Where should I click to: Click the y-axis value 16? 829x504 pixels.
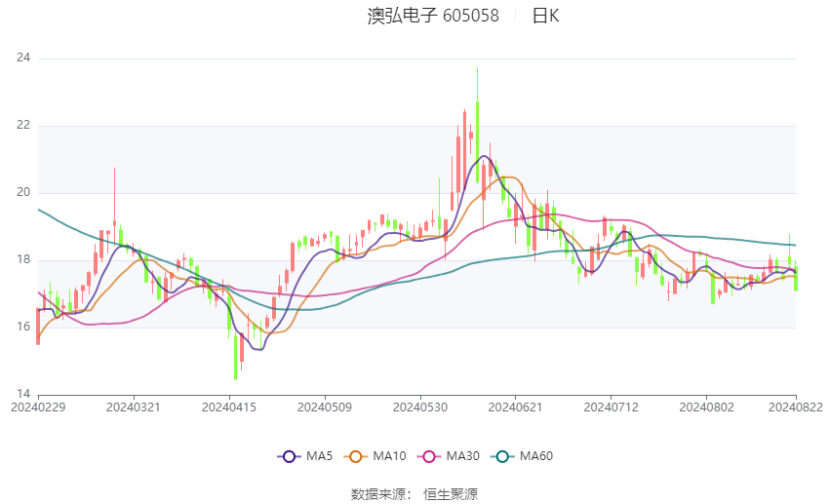(x=23, y=327)
